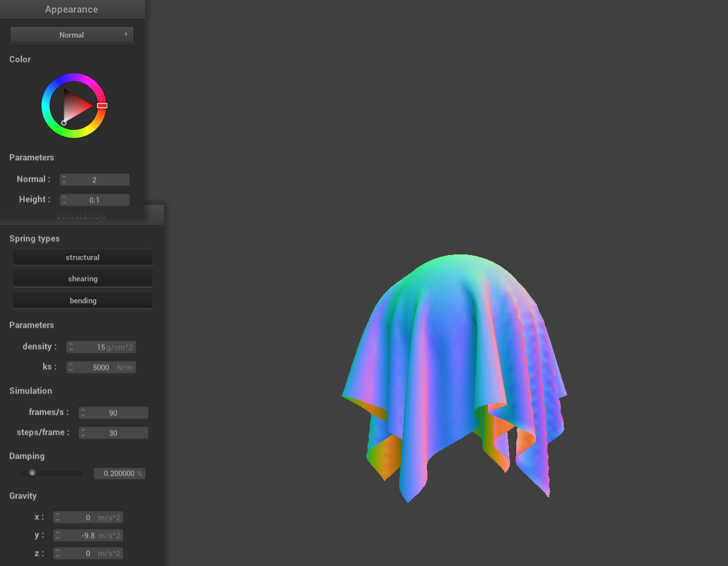Toggle the shearing spring type

coord(82,279)
